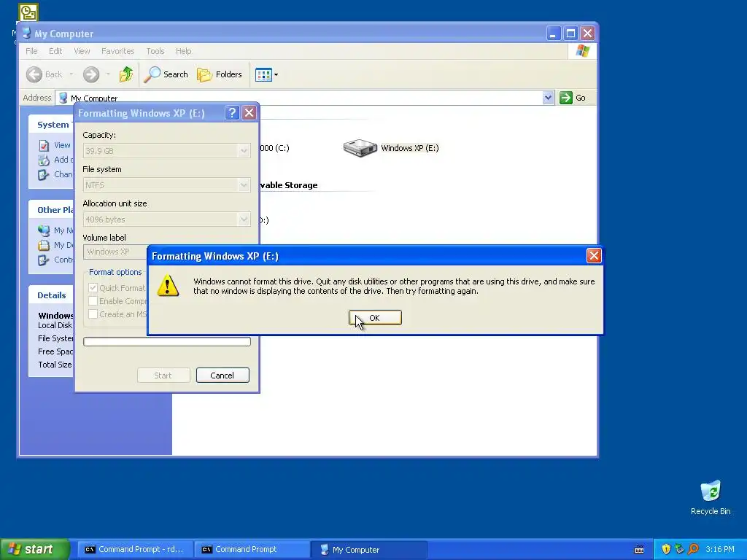This screenshot has width=747, height=560.
Task: Click the Details panel header
Action: point(51,295)
